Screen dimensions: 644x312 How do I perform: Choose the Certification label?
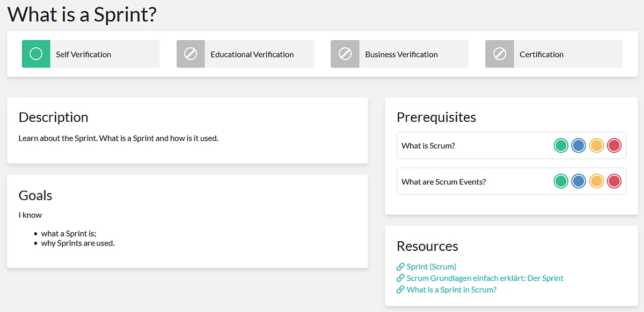click(541, 54)
